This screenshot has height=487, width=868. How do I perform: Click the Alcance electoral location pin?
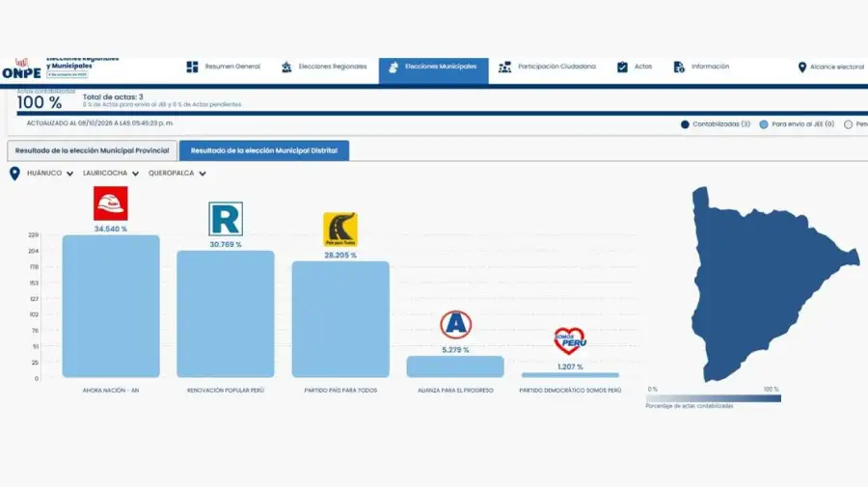click(x=802, y=67)
